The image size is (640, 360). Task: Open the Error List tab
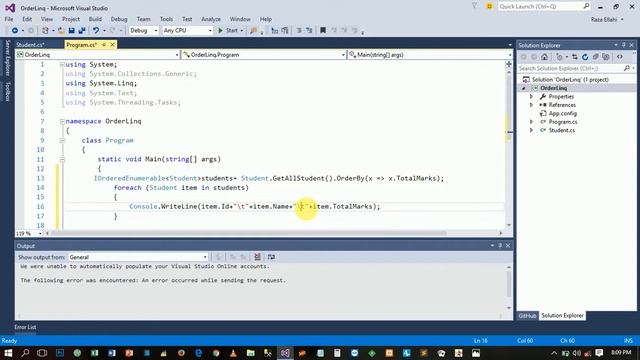[25, 327]
